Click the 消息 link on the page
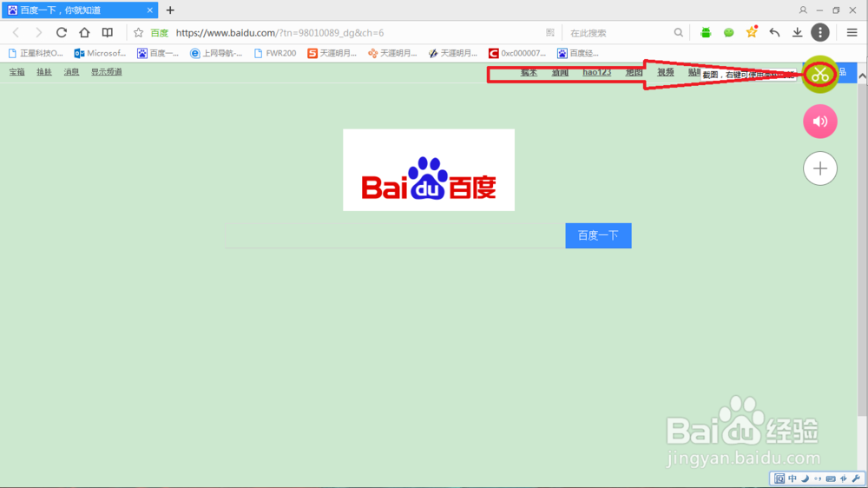Screen dimensions: 868x488 pyautogui.click(x=71, y=72)
